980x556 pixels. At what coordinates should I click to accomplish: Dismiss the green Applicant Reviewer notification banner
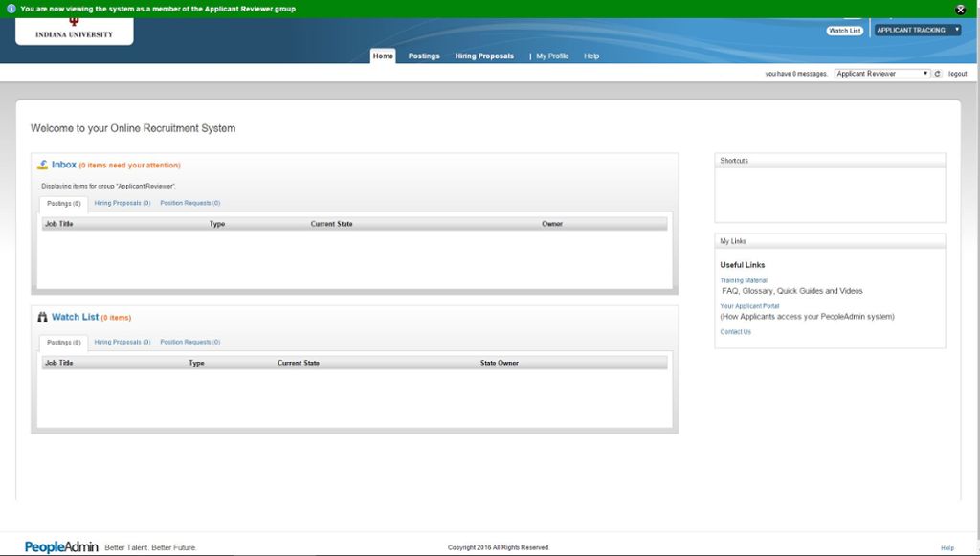point(960,9)
